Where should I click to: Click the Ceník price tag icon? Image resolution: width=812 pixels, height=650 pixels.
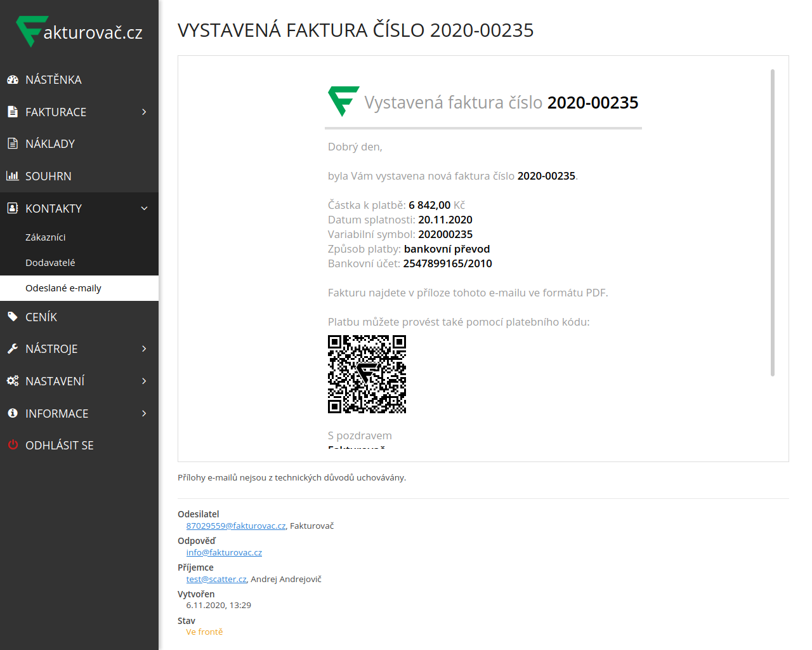[x=13, y=317]
